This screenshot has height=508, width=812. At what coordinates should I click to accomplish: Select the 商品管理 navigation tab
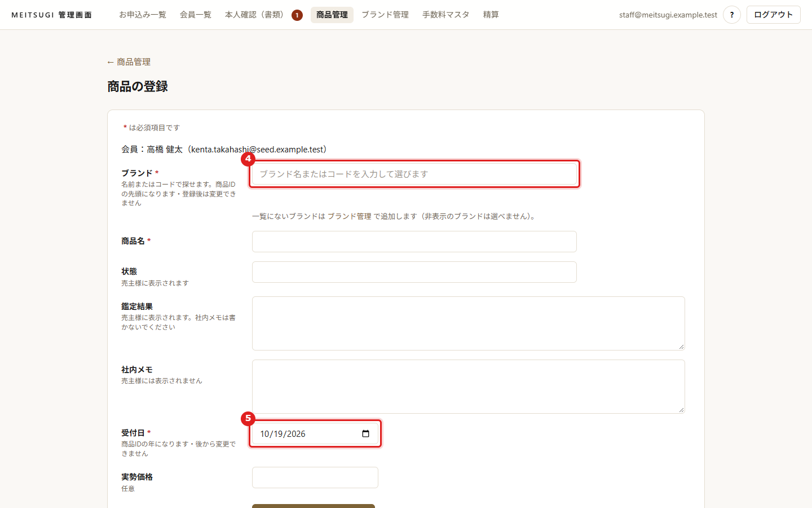coord(332,15)
